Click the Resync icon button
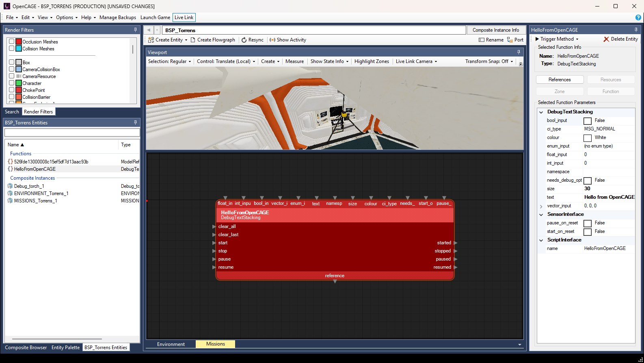 tap(244, 40)
